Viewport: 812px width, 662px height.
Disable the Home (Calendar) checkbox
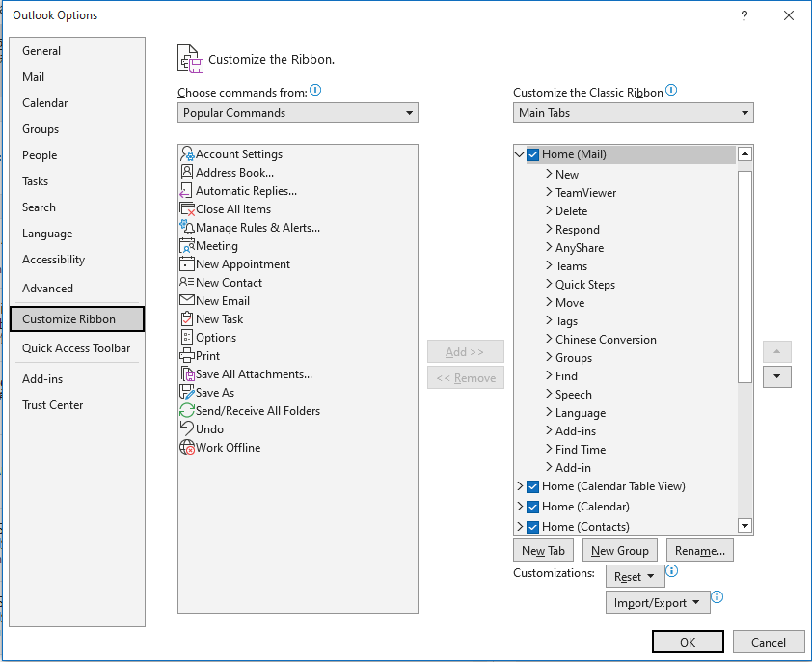click(x=532, y=506)
